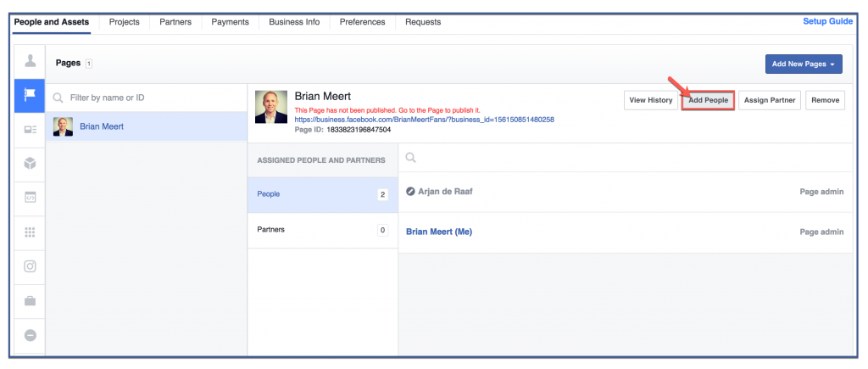Click the View History button
The image size is (868, 369).
pos(651,100)
